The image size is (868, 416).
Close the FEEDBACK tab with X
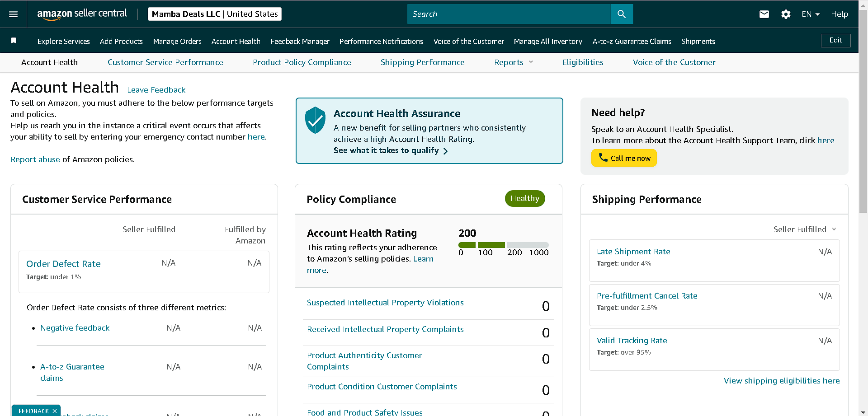[x=54, y=411]
